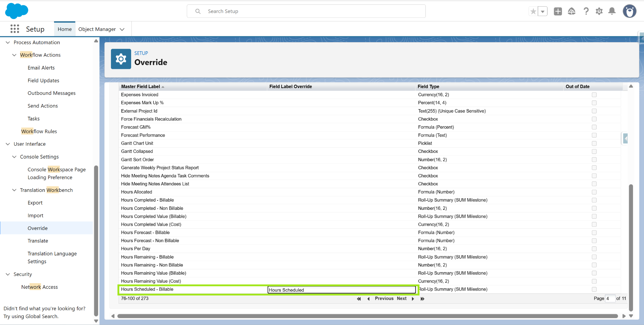Viewport: 644px width, 325px height.
Task: Open the global actions plus icon
Action: 558,12
